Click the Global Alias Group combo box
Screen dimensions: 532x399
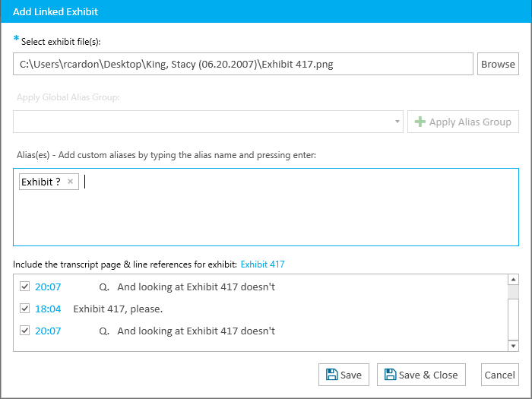208,122
